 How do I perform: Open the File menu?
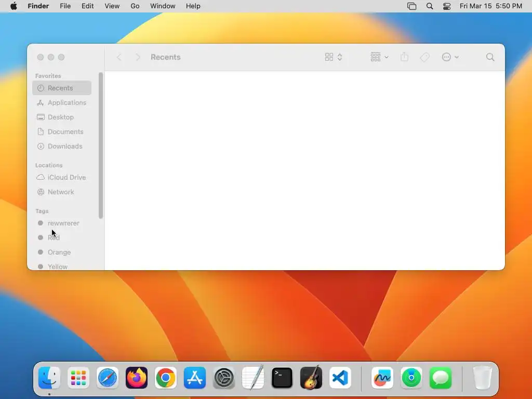pos(65,6)
